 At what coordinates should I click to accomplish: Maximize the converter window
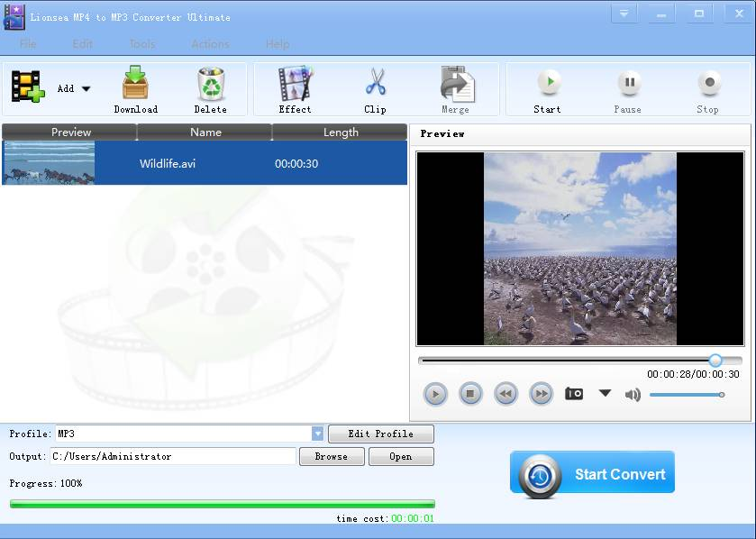pyautogui.click(x=699, y=14)
